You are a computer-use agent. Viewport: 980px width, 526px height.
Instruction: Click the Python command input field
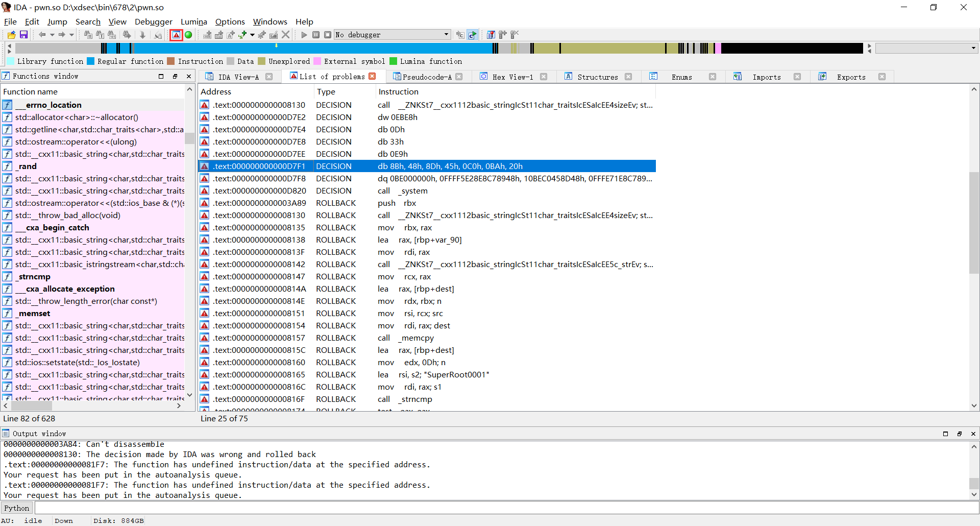tap(506, 508)
